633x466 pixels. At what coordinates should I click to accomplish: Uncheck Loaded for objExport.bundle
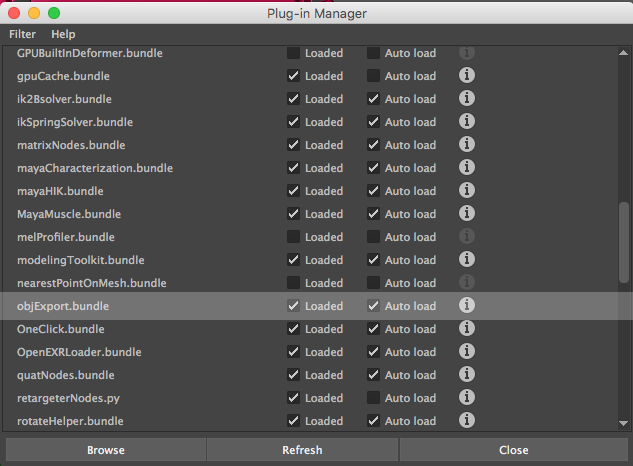click(293, 306)
